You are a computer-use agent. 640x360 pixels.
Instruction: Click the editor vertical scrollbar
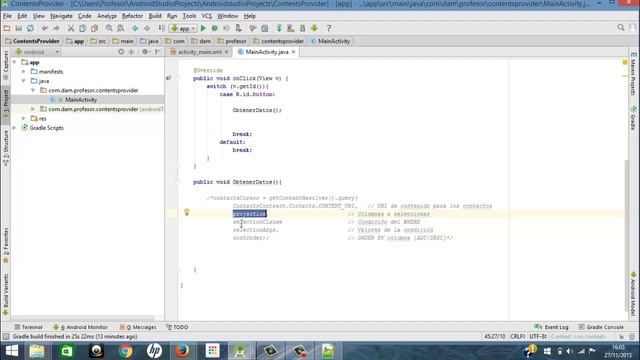click(627, 235)
